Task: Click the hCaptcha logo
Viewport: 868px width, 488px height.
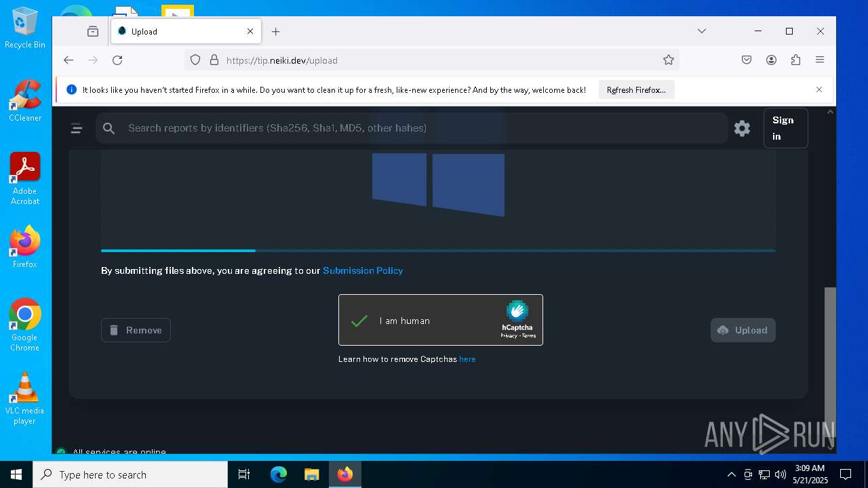Action: (x=517, y=311)
